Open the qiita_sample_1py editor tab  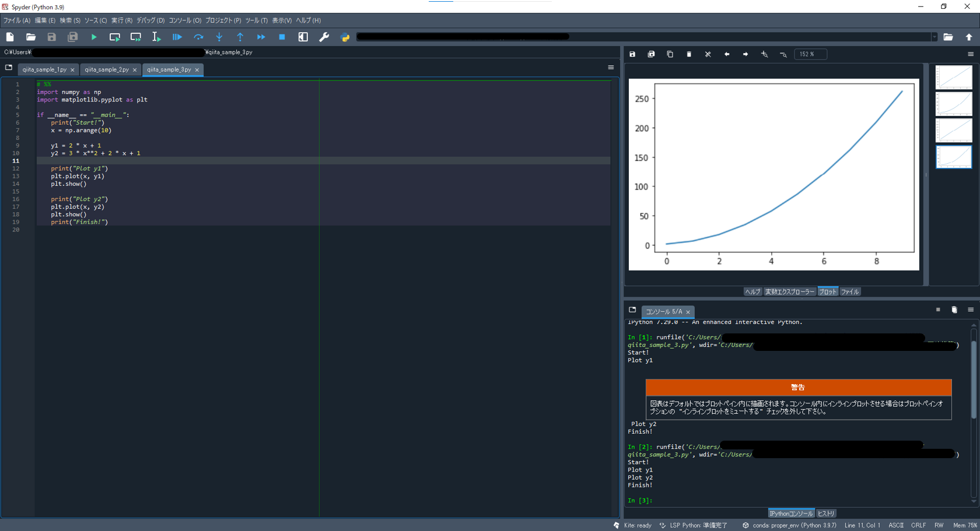pyautogui.click(x=44, y=69)
